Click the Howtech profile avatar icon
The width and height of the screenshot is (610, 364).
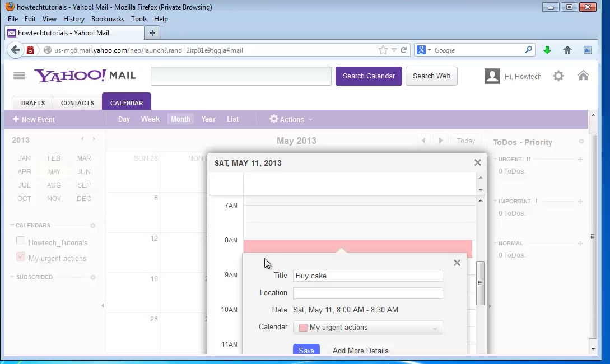click(492, 76)
